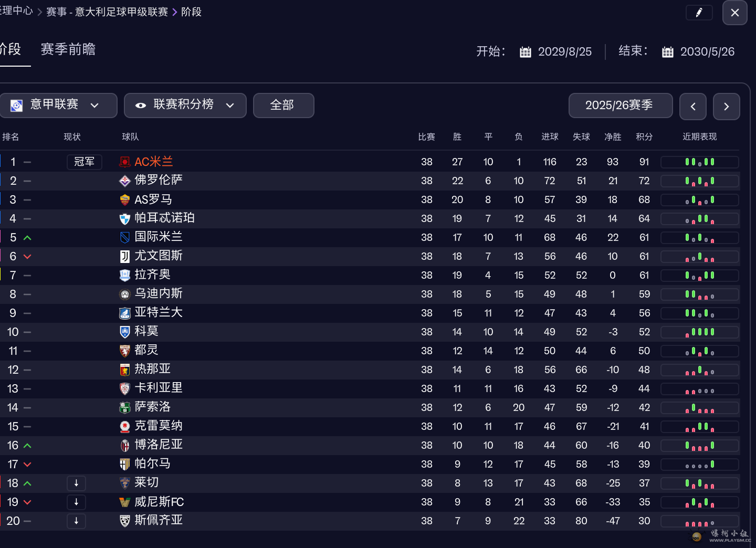Click the 威尼斯FC club badge
This screenshot has width=756, height=548.
[x=125, y=502]
